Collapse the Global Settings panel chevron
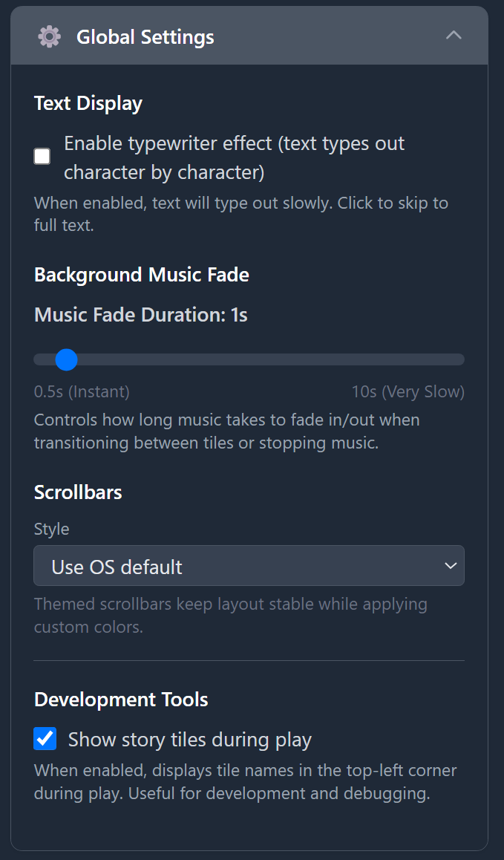 click(x=454, y=36)
